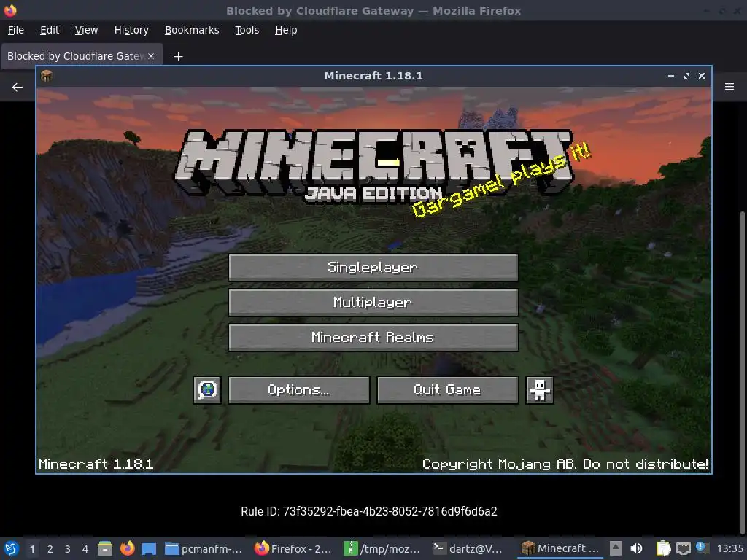Click the Quit Game button
Image resolution: width=747 pixels, height=560 pixels.
447,390
